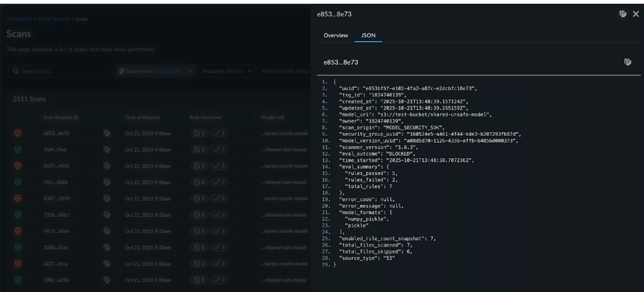The image size is (644, 292).
Task: Click green shield icon for scan 1fa9...0fa6
Action: [18, 149]
